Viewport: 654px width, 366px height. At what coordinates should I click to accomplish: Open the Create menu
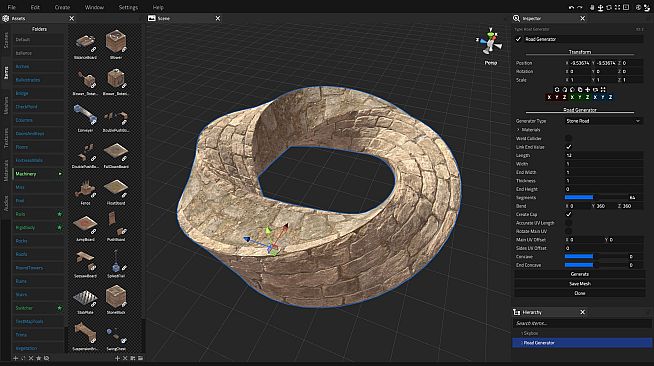(62, 7)
